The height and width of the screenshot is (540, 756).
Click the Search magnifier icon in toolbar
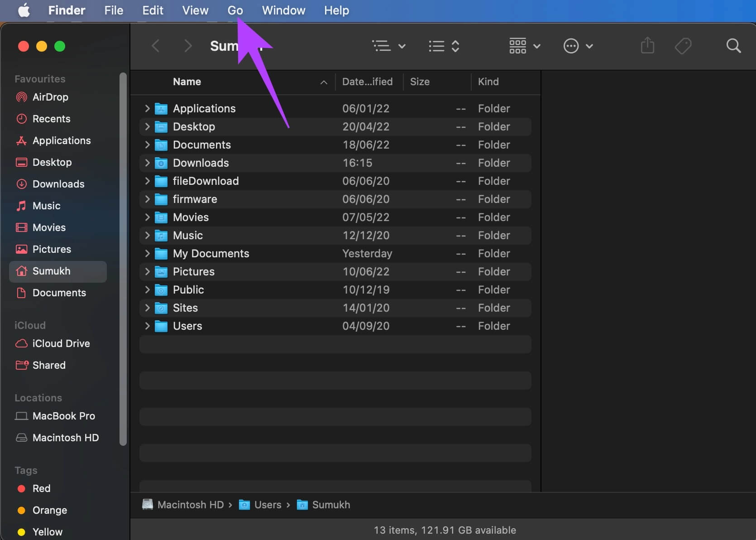pos(733,46)
